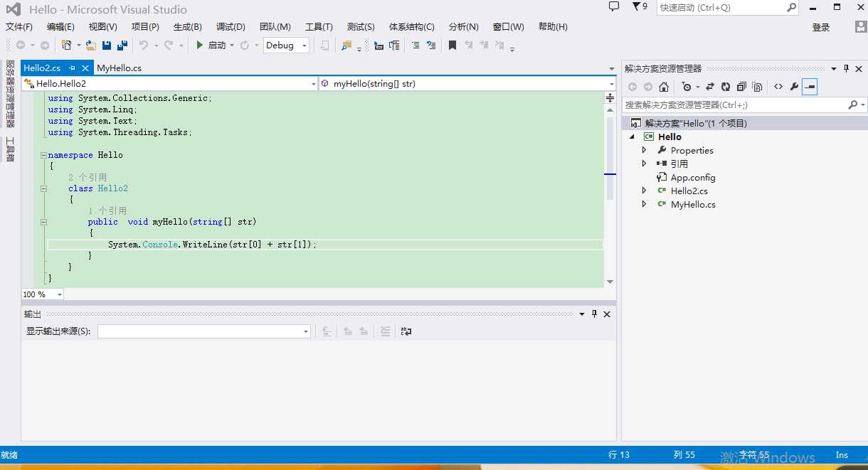This screenshot has width=868, height=470.
Task: Open the Debug configuration dropdown
Action: [286, 45]
